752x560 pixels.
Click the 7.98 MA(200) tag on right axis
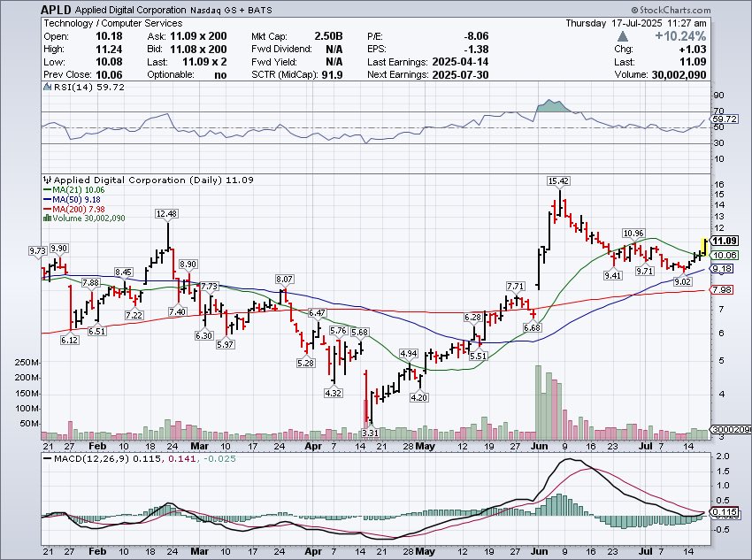click(722, 289)
